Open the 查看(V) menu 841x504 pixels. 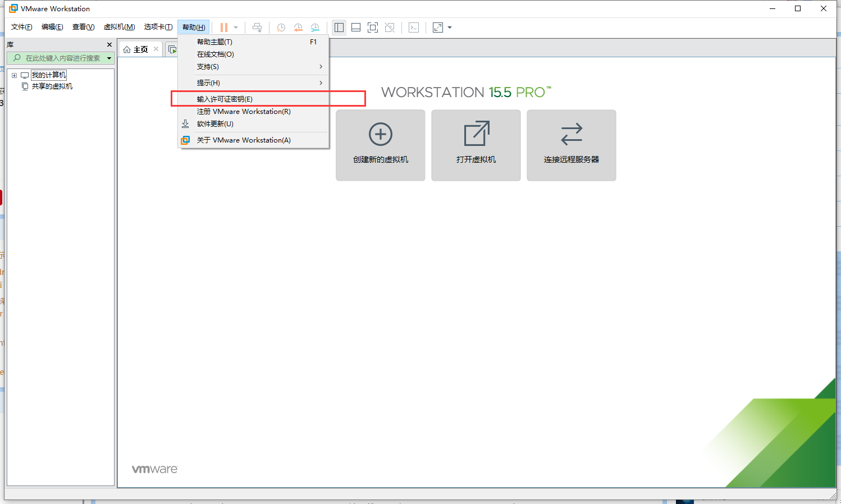coord(83,27)
